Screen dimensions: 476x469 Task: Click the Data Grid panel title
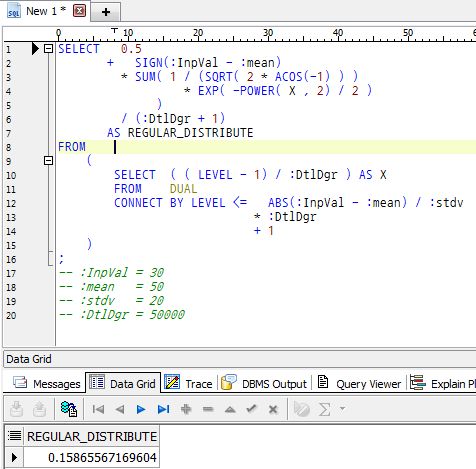(x=29, y=359)
